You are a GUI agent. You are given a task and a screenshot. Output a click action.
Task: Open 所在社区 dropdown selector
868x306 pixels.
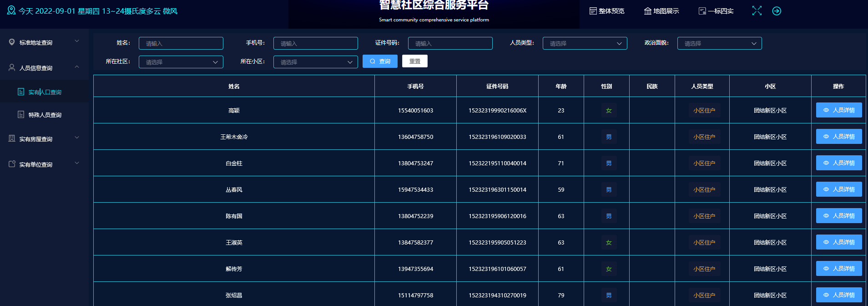tap(181, 62)
